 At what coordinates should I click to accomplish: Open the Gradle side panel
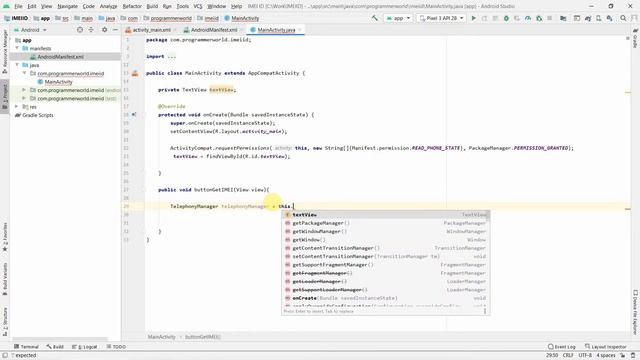(636, 38)
